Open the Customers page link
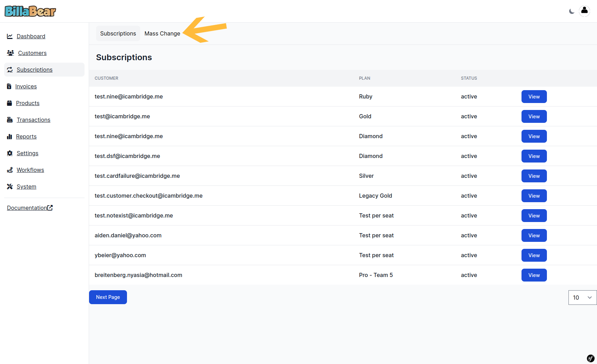Screen dimensions: 597x364 click(32, 53)
